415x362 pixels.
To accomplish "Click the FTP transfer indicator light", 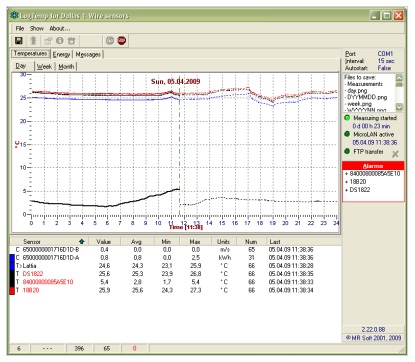I will tap(347, 151).
